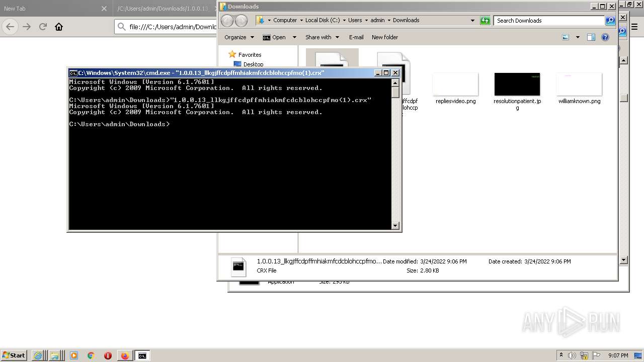Click the Explorer search magnifier button

(610, 21)
